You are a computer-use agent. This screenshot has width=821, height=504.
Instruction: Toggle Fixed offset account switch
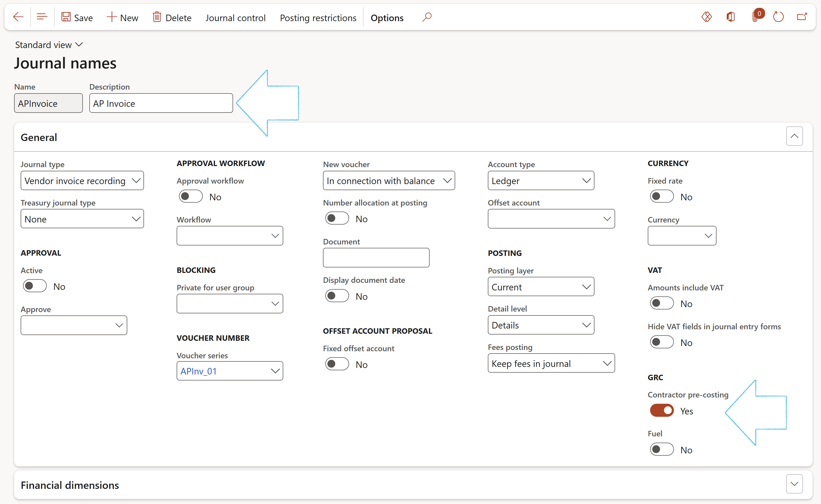[x=337, y=364]
